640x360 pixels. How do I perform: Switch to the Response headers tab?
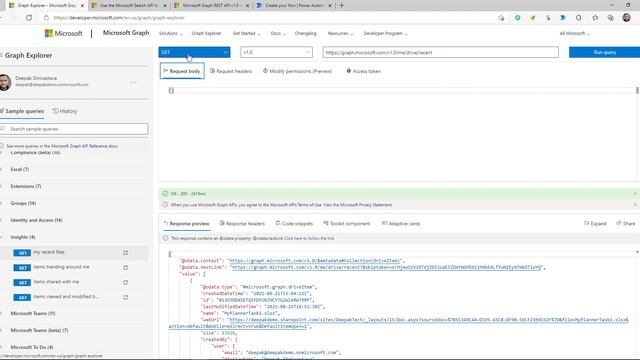(x=242, y=224)
